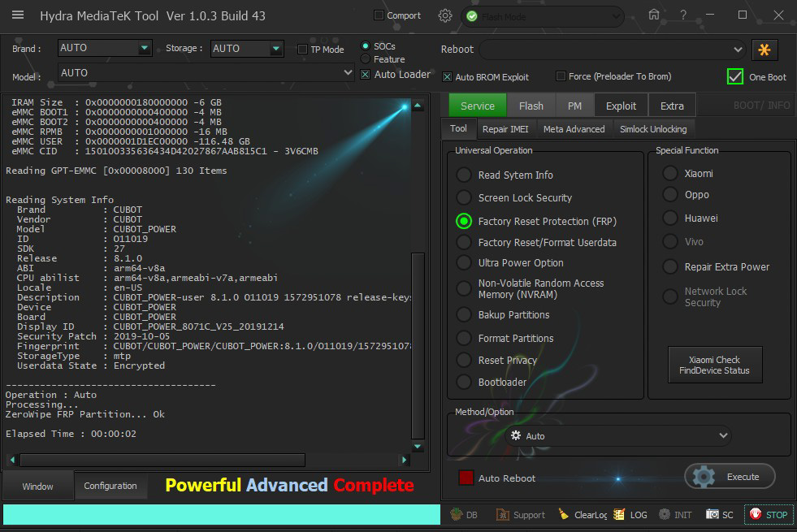This screenshot has width=797, height=532.
Task: Click the settings gear icon in title bar
Action: pos(444,15)
